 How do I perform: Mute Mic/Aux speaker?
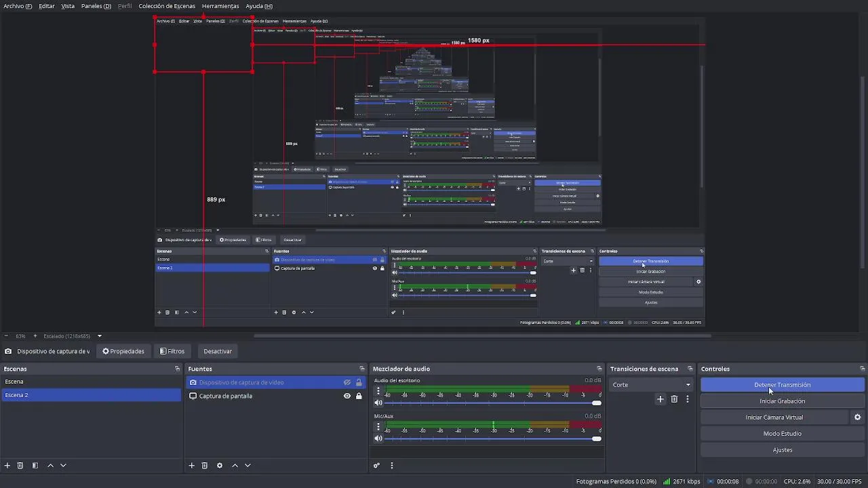(378, 439)
